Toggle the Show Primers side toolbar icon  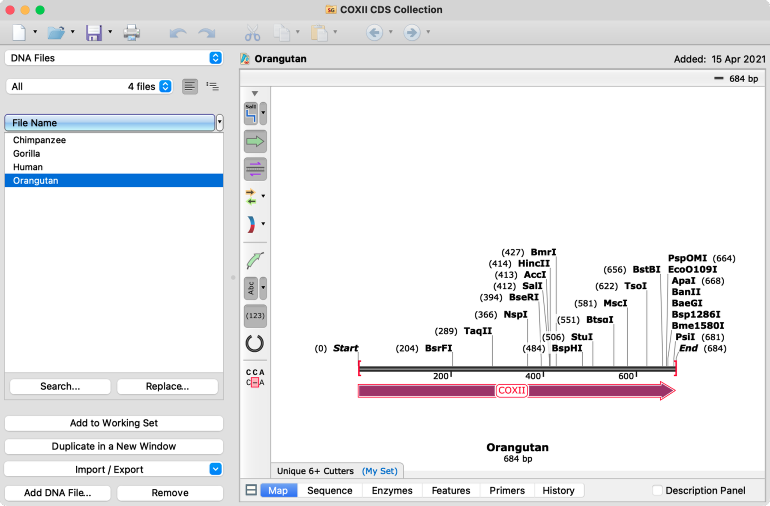(x=255, y=169)
